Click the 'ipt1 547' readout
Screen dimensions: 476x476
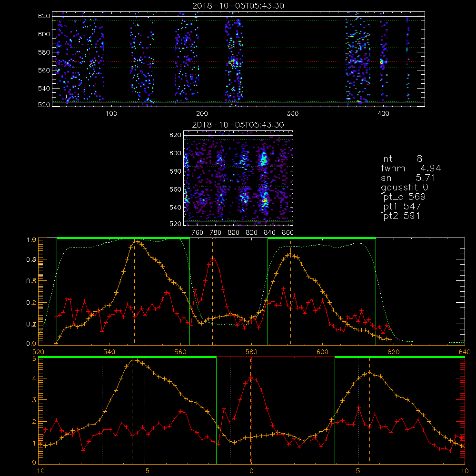coord(401,207)
